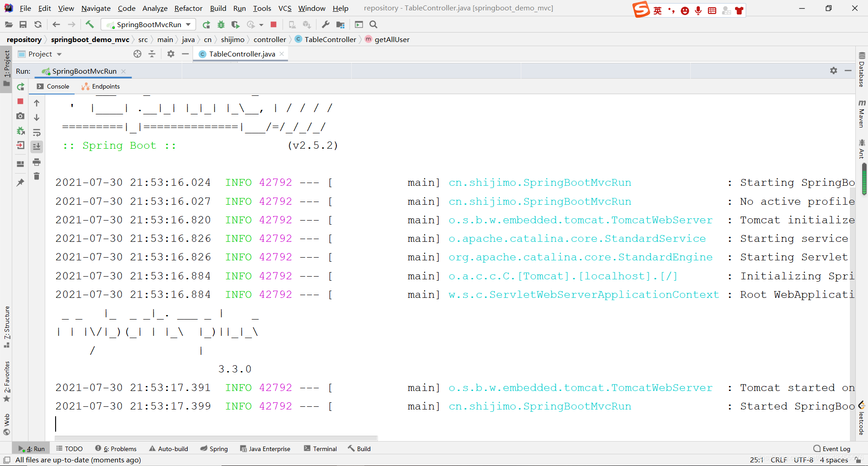The height and width of the screenshot is (466, 868).
Task: Toggle the Project tool window stripe
Action: tap(6, 69)
